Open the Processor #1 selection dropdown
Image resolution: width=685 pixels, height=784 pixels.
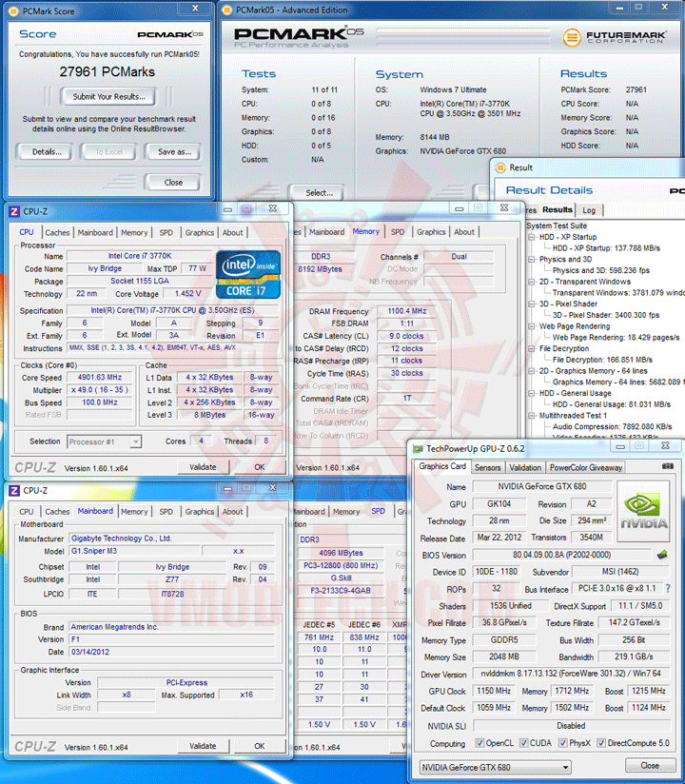[105, 442]
